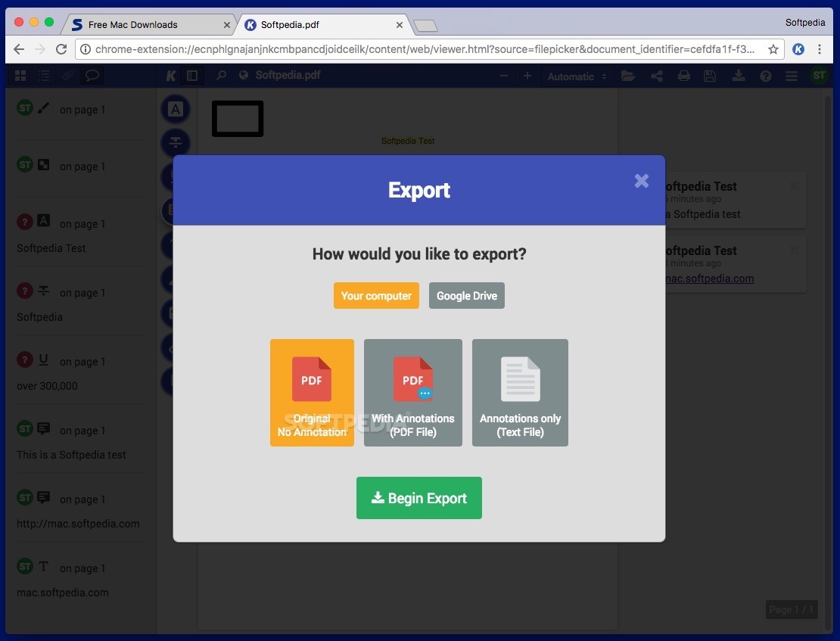Select the Text annotation tool

click(176, 108)
